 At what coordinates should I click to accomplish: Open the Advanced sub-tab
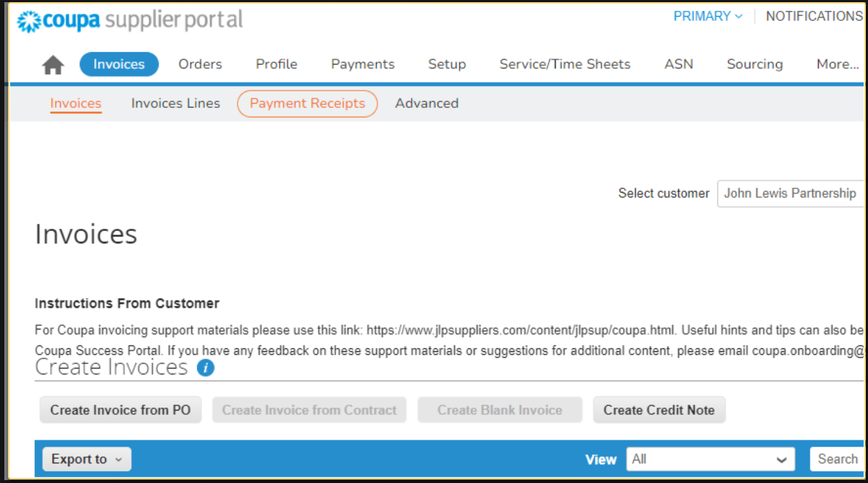(427, 104)
